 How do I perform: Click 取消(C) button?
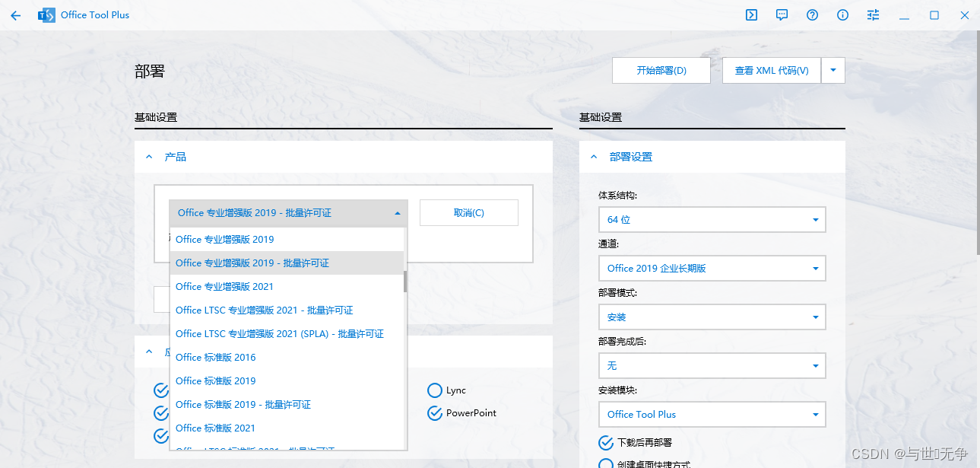469,213
